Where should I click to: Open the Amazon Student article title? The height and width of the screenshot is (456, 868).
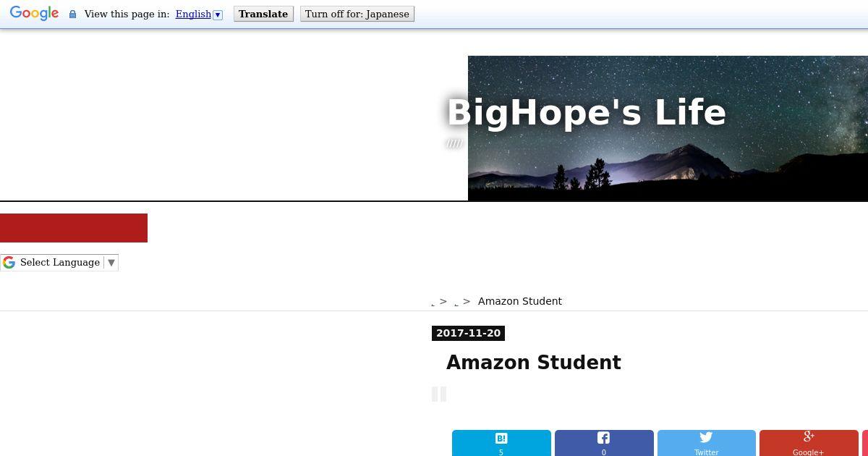pos(534,363)
